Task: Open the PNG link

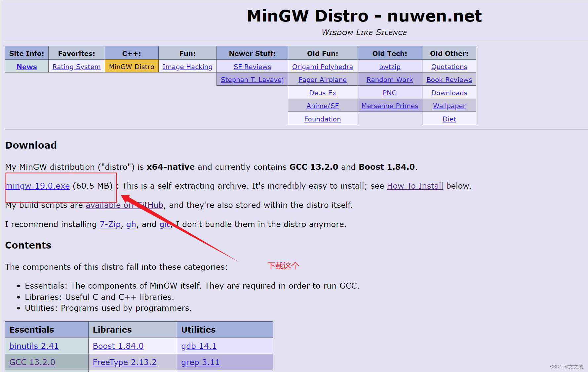Action: (390, 93)
